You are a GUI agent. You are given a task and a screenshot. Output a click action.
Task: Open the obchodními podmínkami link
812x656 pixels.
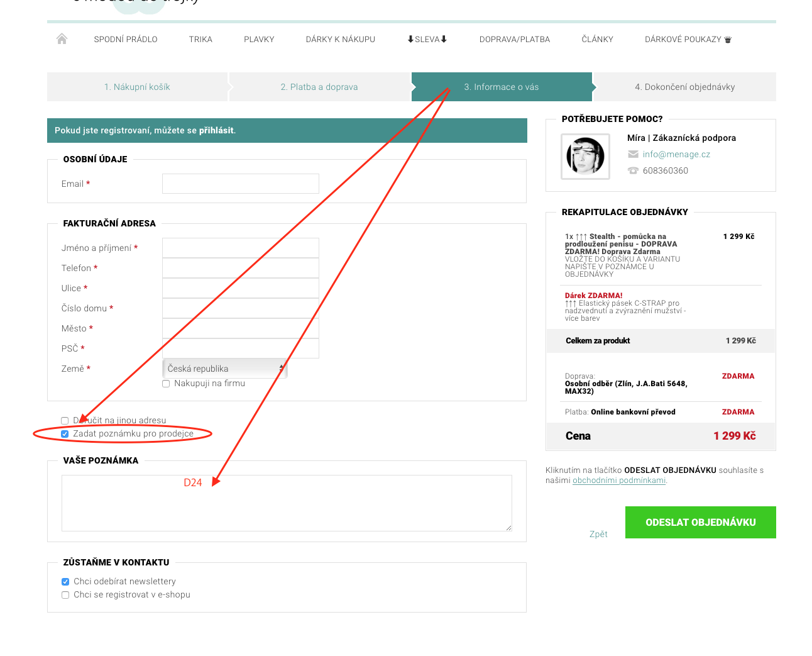(618, 481)
